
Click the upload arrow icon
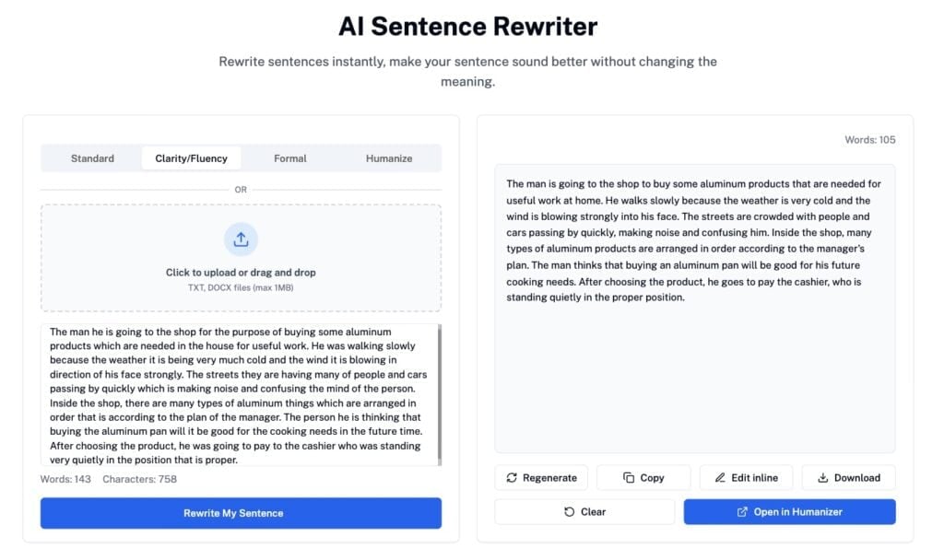(x=241, y=239)
